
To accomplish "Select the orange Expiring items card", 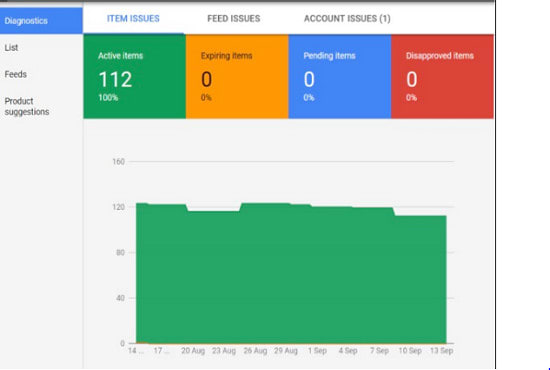I will (x=237, y=77).
